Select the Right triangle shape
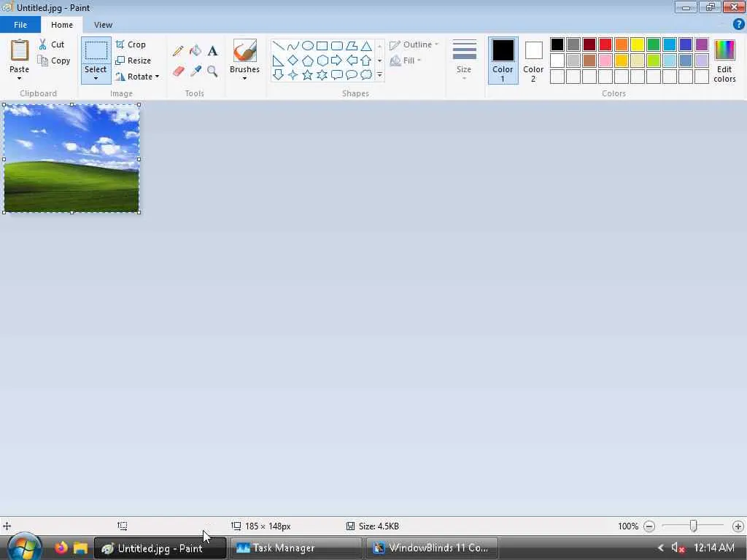 [278, 61]
